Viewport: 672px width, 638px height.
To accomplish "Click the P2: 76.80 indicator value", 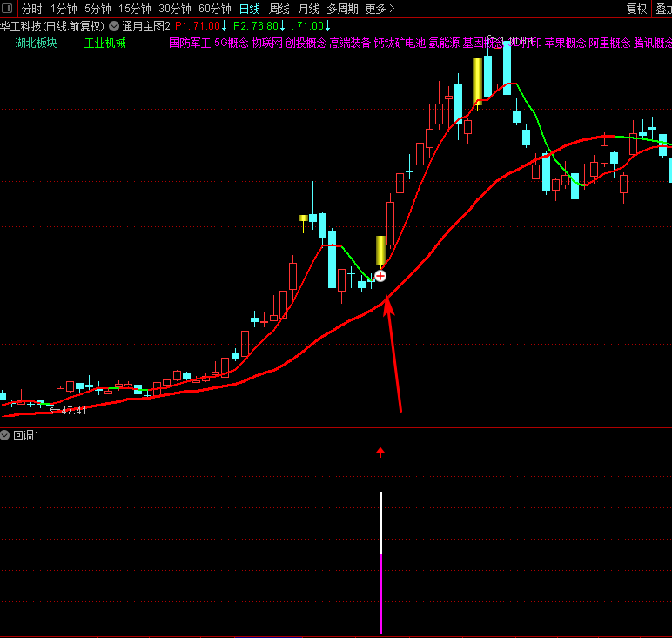I will tap(256, 26).
